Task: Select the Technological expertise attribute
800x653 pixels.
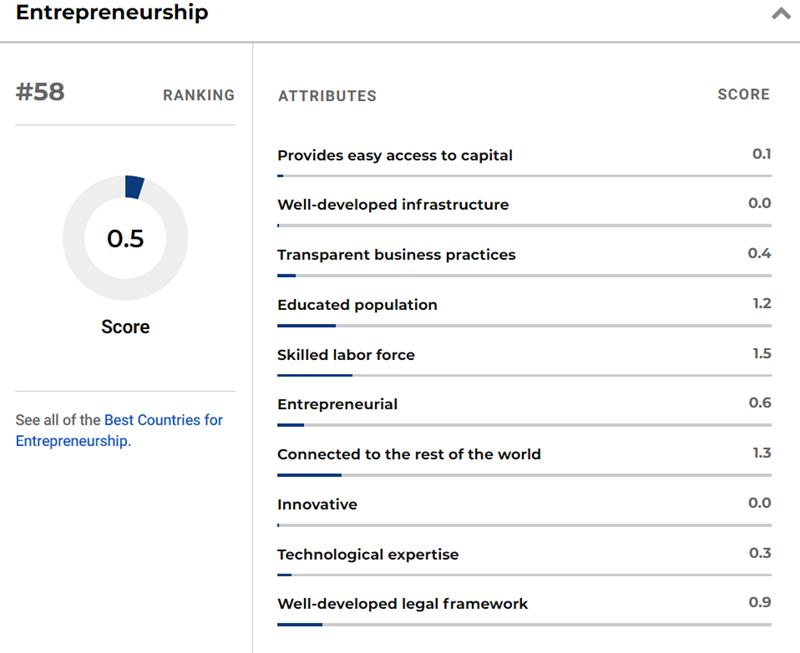Action: point(367,554)
